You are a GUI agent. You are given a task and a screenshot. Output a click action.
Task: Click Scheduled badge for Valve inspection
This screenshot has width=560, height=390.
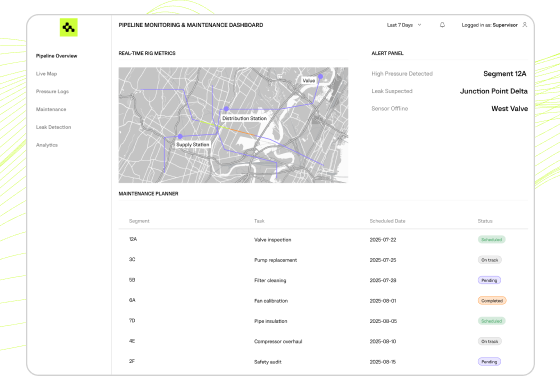(492, 240)
